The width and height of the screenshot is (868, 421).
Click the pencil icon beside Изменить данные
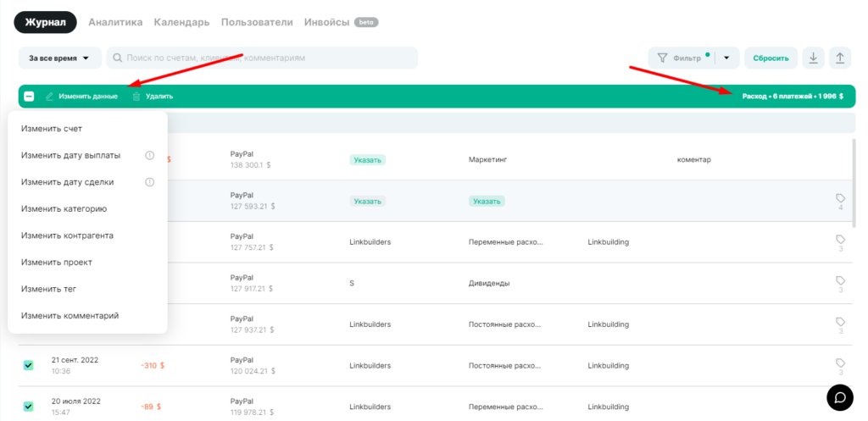49,97
